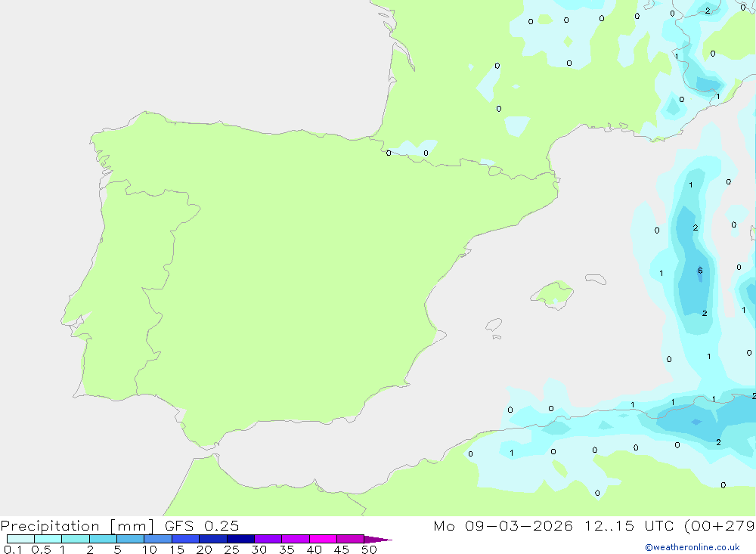Click the 2–5 mm light blue legend swatch
The width and height of the screenshot is (756, 554).
[103, 539]
